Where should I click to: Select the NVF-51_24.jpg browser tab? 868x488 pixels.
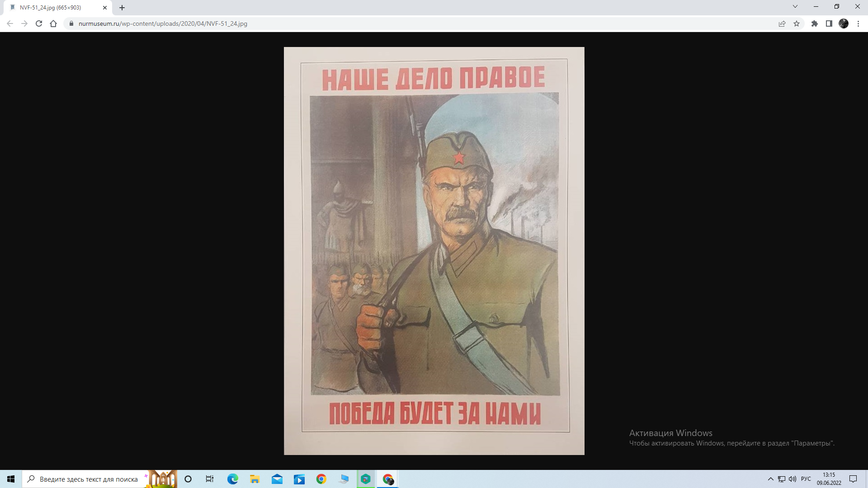coord(59,8)
